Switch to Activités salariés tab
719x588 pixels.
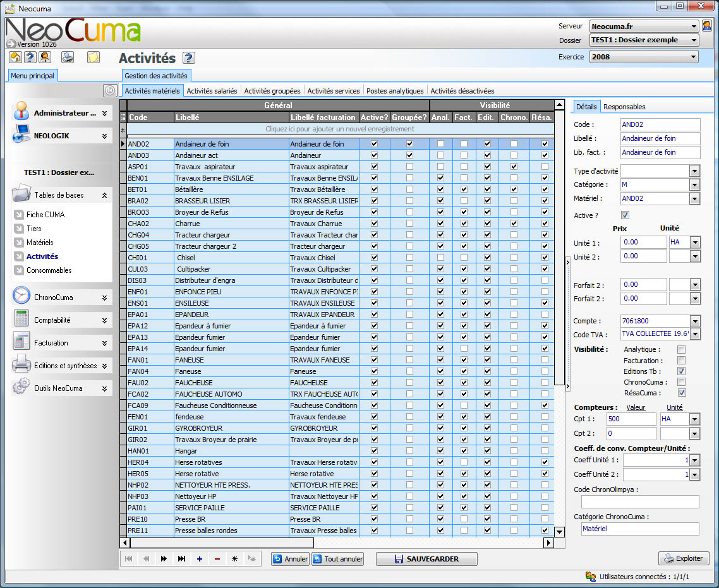(212, 91)
